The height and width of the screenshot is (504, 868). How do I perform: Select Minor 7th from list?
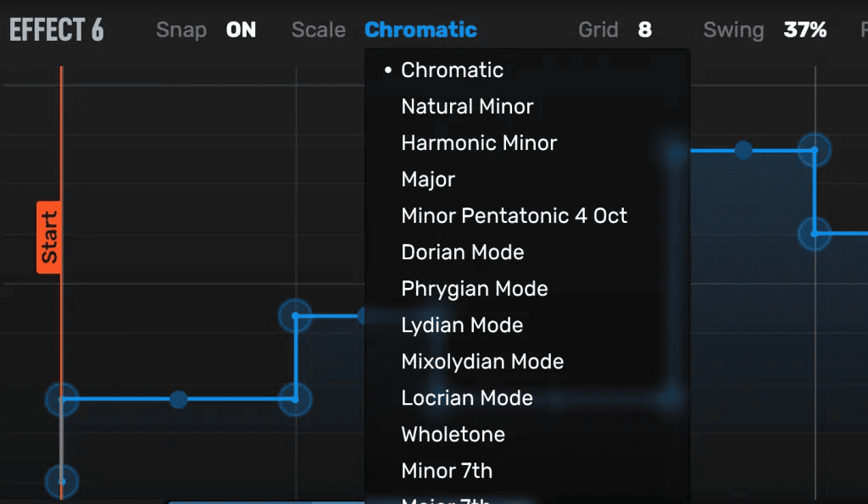tap(447, 471)
